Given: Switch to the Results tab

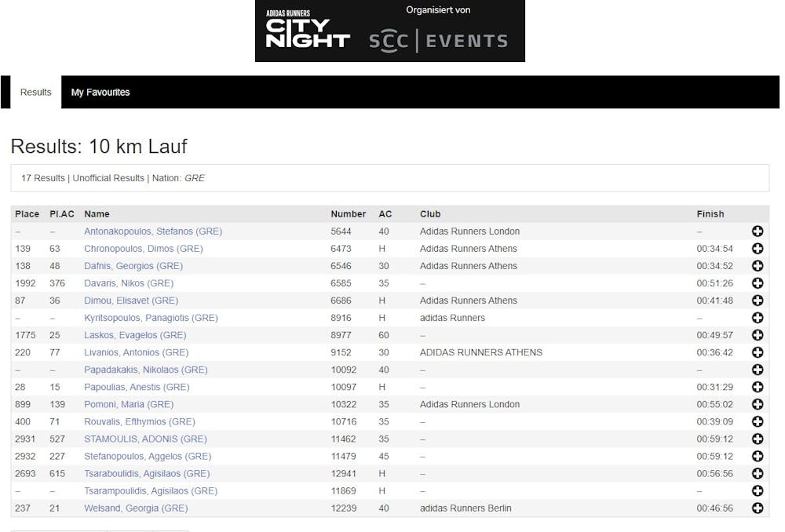Looking at the screenshot, I should (35, 93).
